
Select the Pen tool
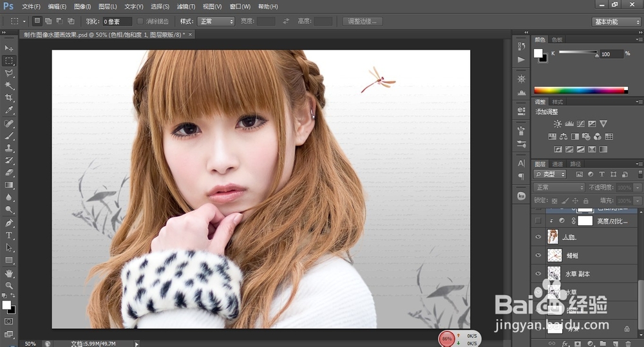8,223
